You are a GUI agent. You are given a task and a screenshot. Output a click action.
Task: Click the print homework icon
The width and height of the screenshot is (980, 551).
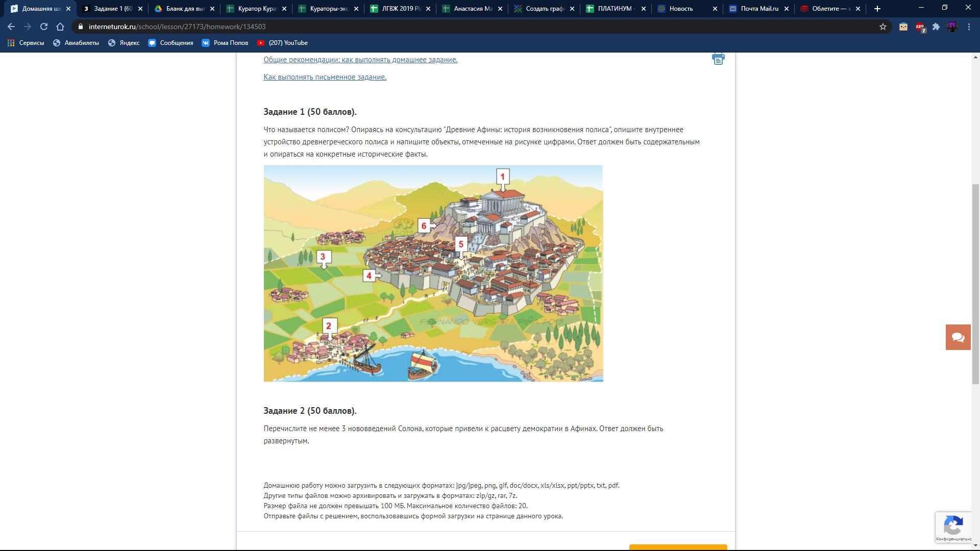718,59
